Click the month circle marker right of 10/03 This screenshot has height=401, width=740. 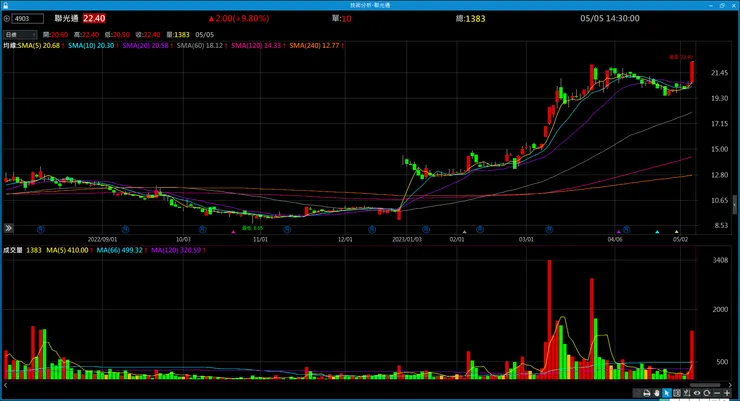(202, 230)
